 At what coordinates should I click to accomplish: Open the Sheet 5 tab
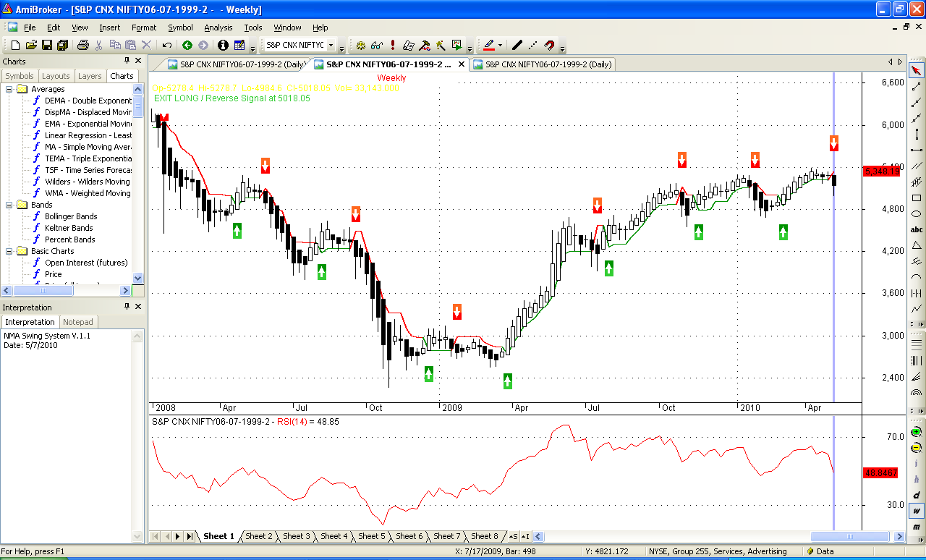click(x=371, y=536)
